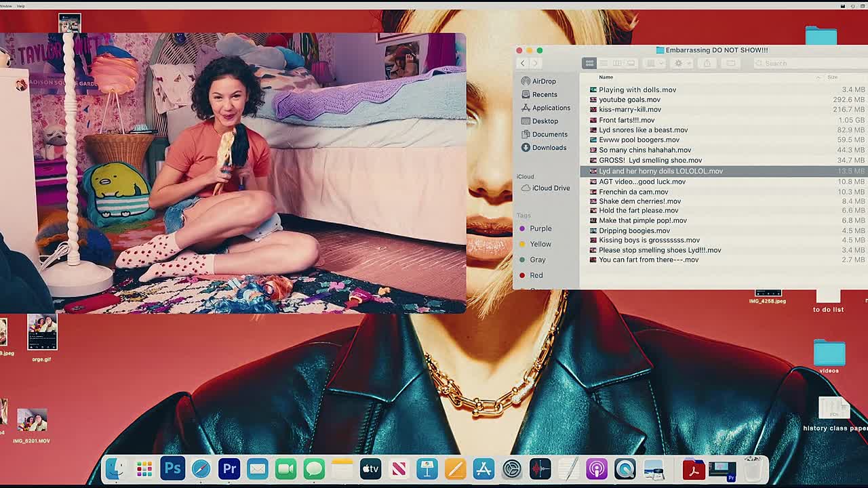868x488 pixels.
Task: Open Photoshop from the dock
Action: [172, 468]
